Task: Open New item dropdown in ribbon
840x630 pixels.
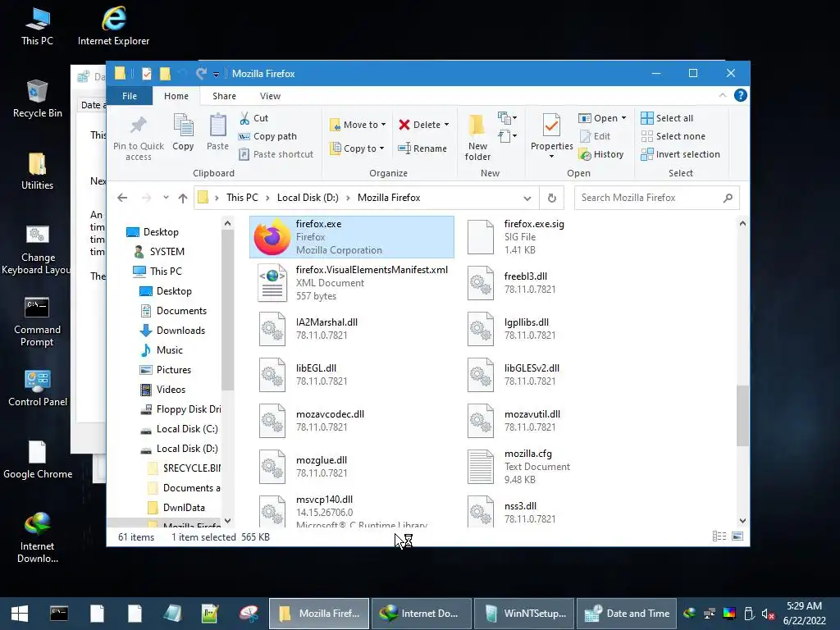Action: point(507,118)
